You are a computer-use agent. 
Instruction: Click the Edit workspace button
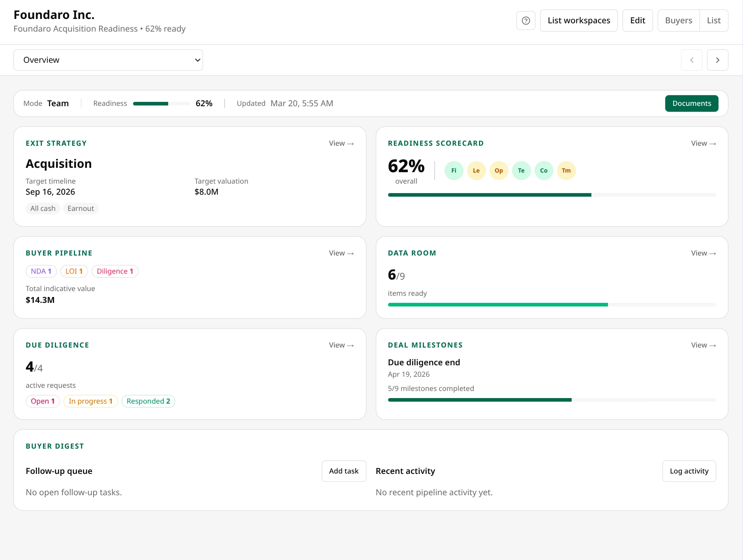pyautogui.click(x=637, y=20)
